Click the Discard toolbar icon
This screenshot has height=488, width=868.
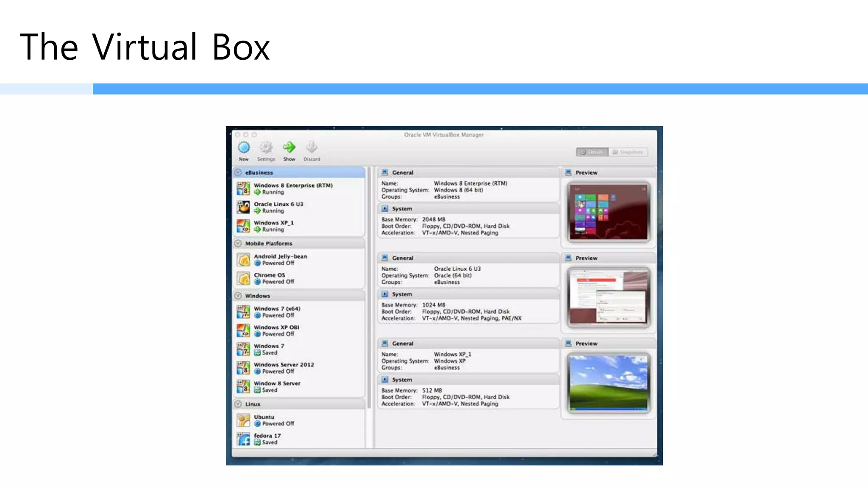(x=312, y=147)
